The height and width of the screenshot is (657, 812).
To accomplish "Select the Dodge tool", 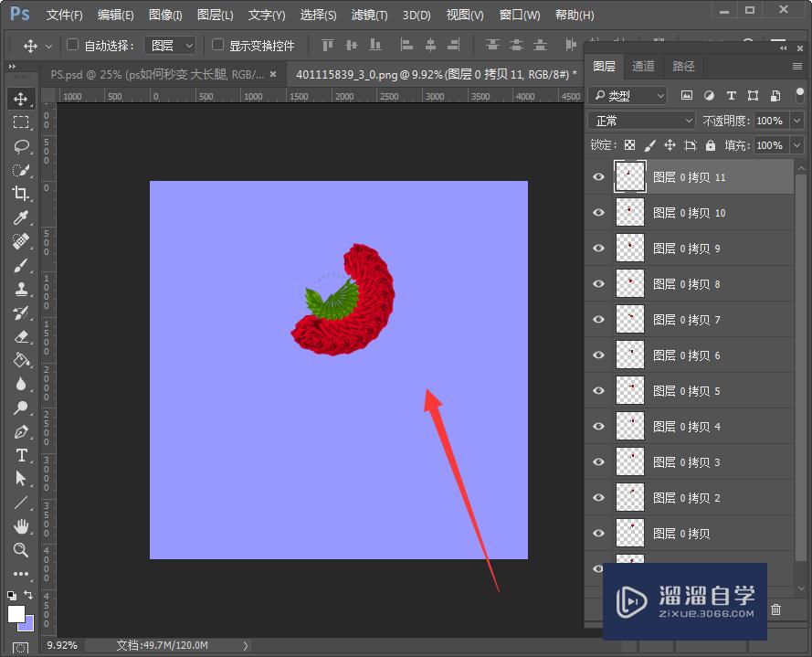I will click(21, 408).
